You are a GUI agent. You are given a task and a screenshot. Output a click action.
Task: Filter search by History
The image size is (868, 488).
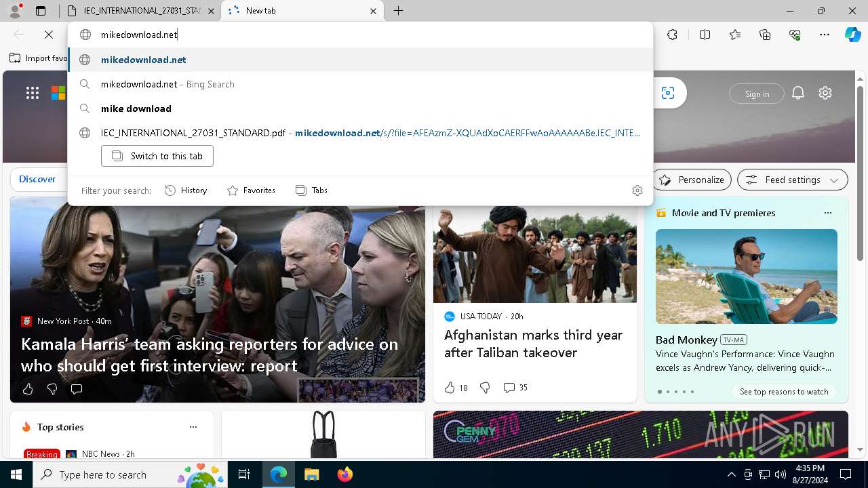click(186, 190)
